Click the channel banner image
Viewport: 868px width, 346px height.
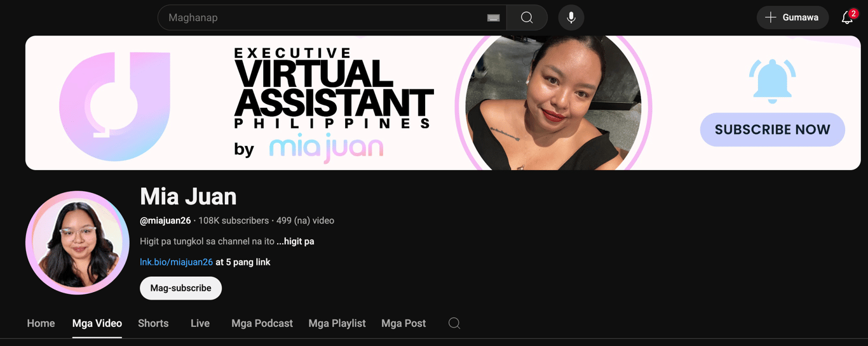tap(443, 103)
